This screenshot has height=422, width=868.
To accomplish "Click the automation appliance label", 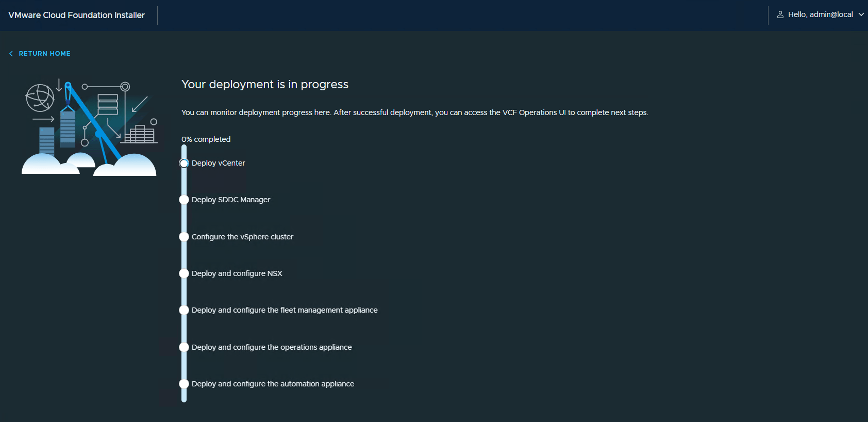I will [273, 384].
